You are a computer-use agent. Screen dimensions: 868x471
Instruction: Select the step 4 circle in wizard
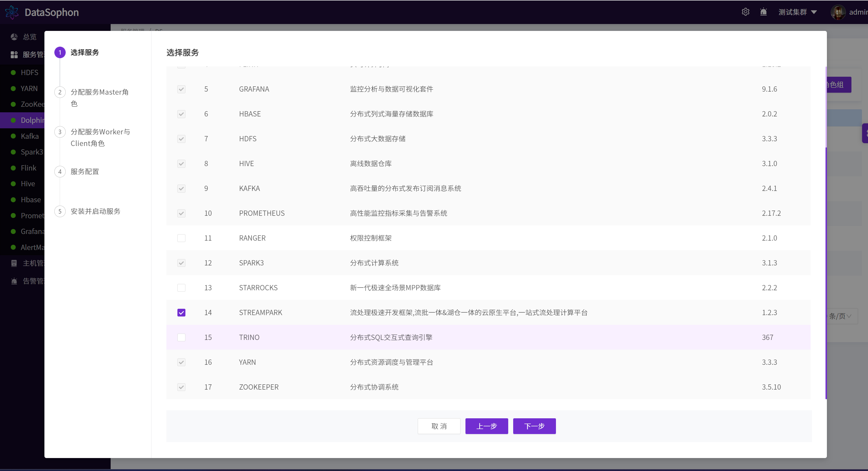pos(60,172)
